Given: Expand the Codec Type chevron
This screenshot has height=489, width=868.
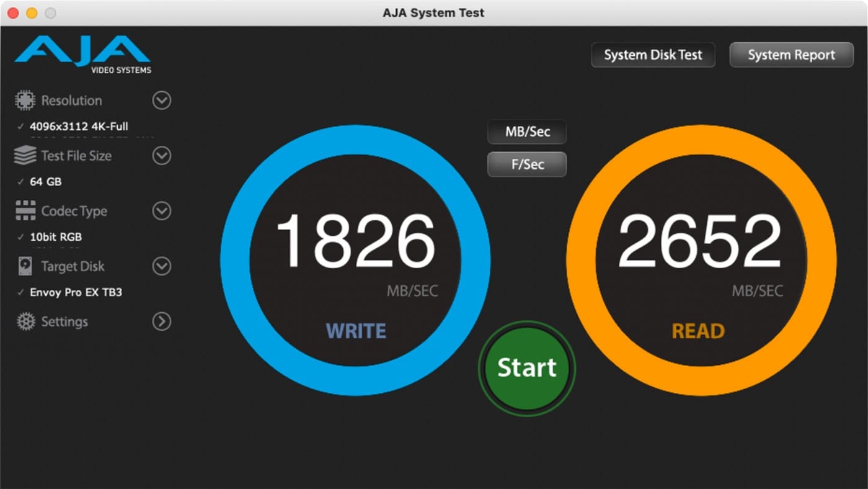Looking at the screenshot, I should 162,211.
